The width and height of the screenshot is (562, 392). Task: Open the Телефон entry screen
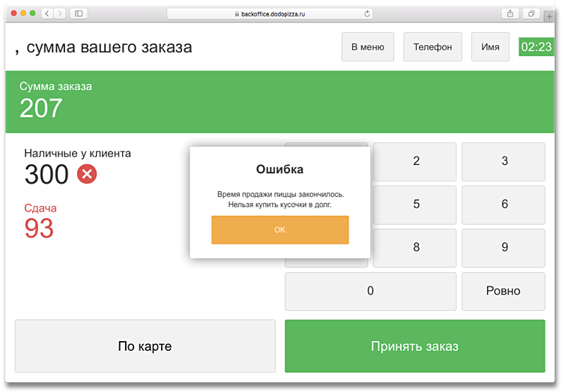[x=432, y=47]
